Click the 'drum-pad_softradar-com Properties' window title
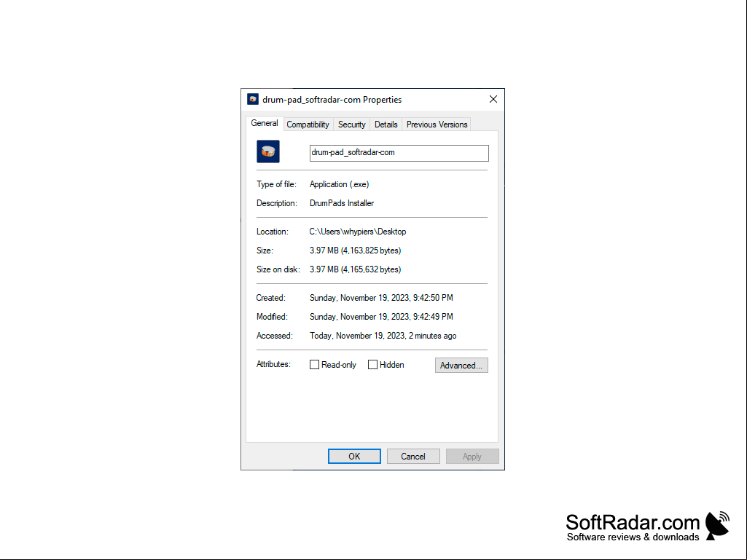Screen dimensions: 747x560 (x=332, y=100)
